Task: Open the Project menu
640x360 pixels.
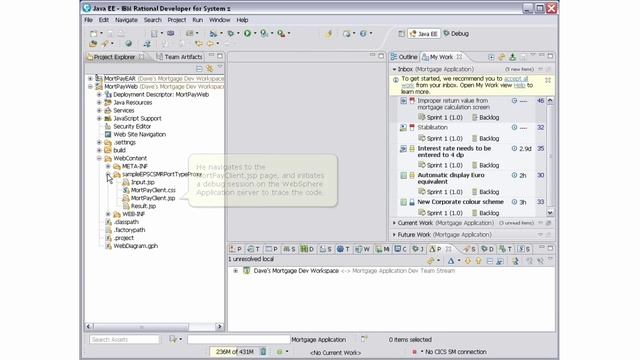Action: pyautogui.click(x=177, y=20)
